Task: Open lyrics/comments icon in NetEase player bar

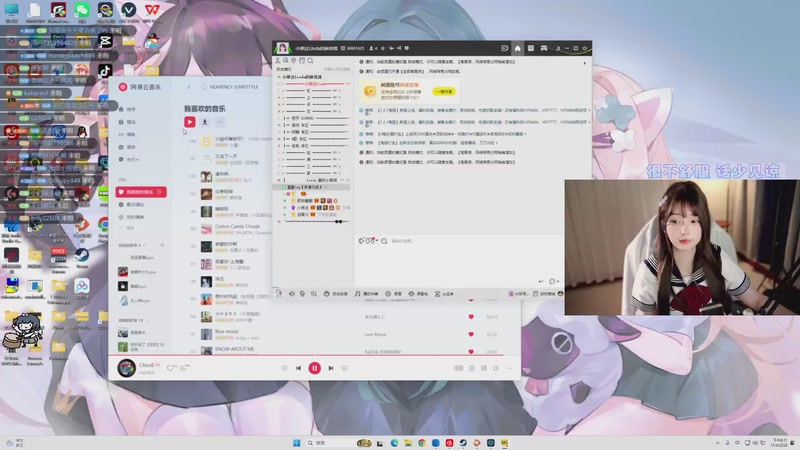Action: tap(484, 368)
